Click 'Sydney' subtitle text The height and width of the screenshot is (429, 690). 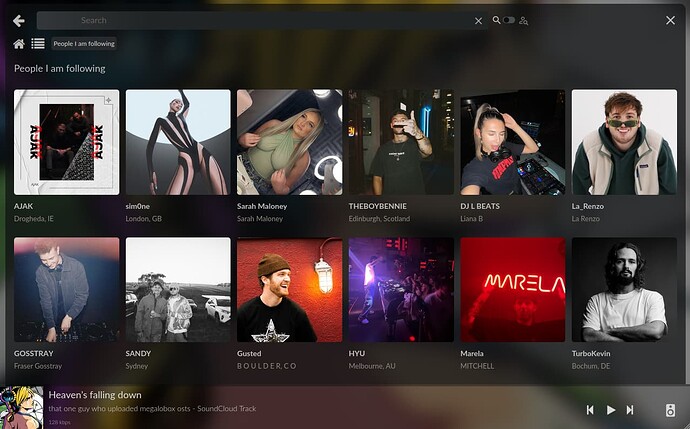pyautogui.click(x=137, y=366)
